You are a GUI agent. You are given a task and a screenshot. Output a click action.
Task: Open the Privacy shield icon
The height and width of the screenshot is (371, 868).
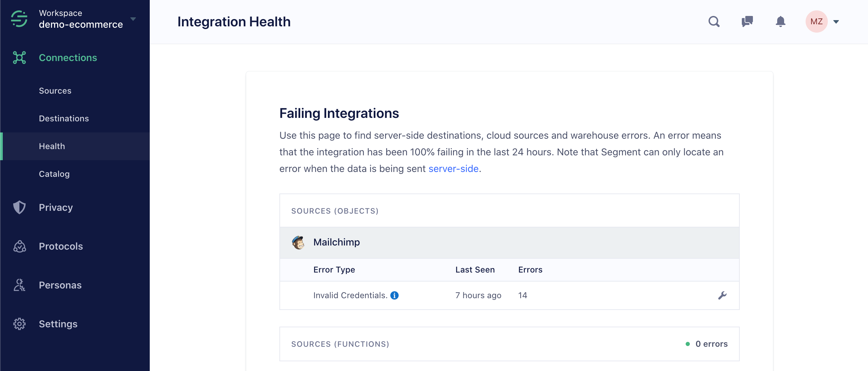click(19, 207)
